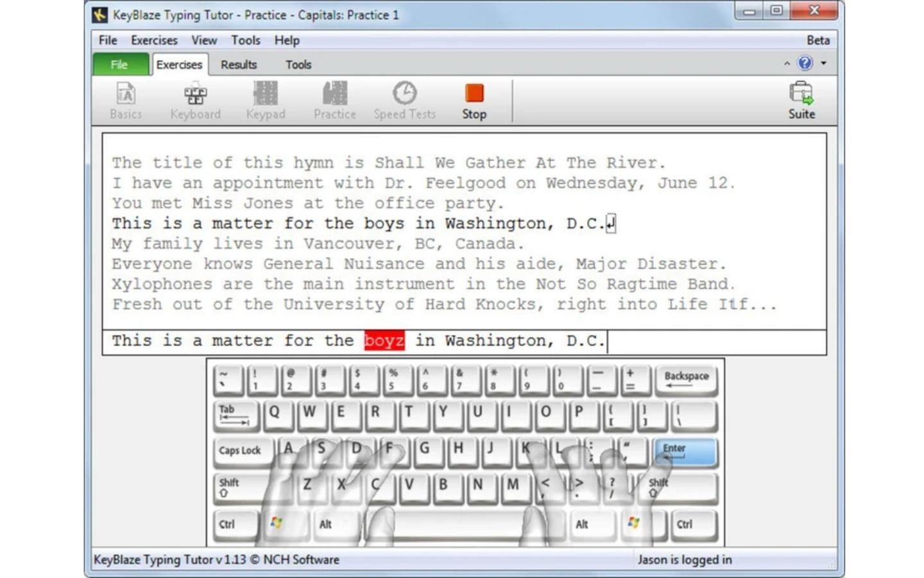
Task: Click the line 'The title of this hymn'
Action: pyautogui.click(x=389, y=163)
